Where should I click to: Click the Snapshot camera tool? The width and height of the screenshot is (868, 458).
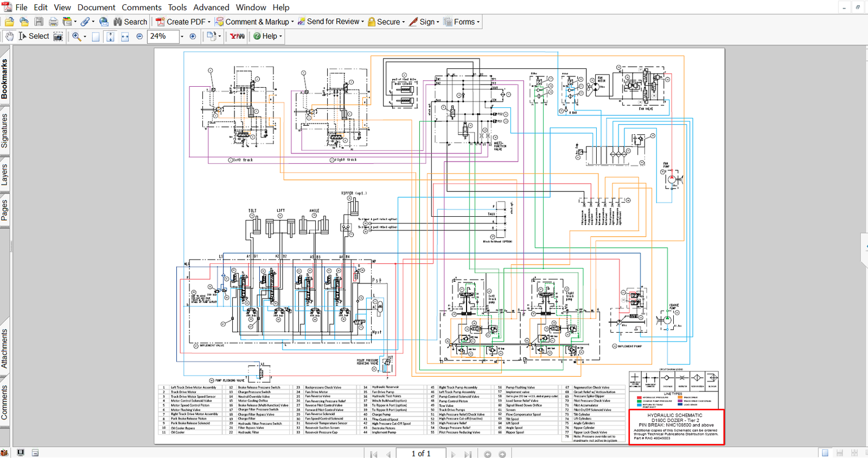pyautogui.click(x=58, y=36)
